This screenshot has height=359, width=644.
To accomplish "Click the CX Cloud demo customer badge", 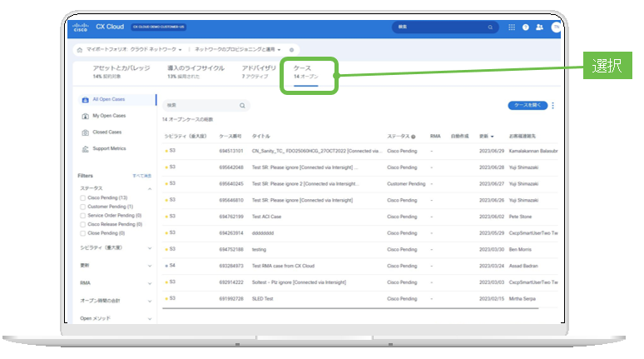I will pyautogui.click(x=159, y=27).
